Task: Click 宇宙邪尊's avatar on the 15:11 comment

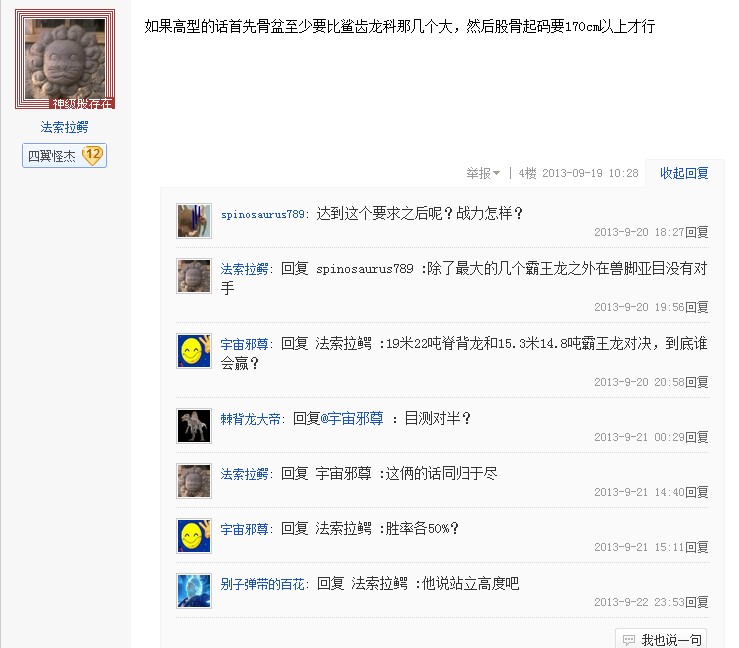Action: click(194, 536)
